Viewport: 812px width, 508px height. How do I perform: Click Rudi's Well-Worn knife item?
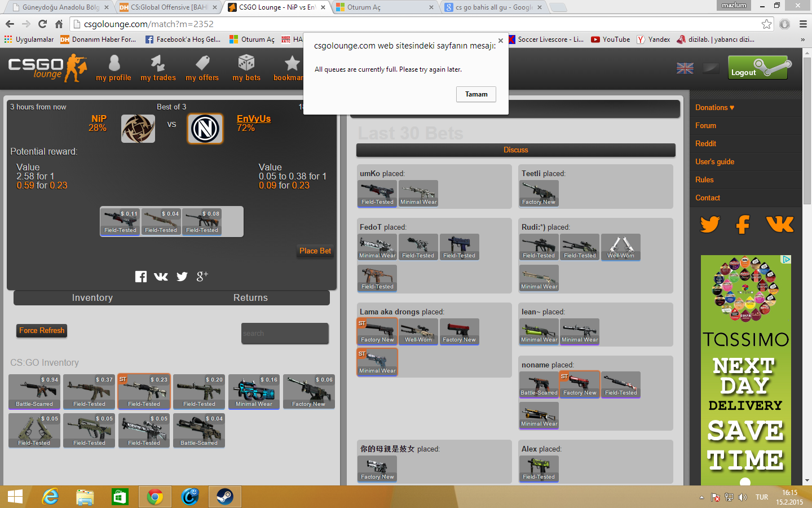click(x=621, y=247)
